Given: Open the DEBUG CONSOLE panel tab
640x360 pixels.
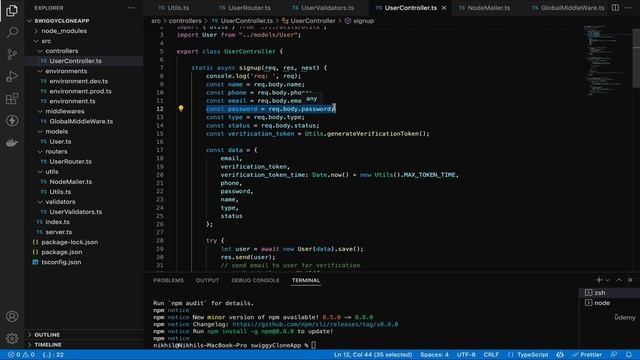Looking at the screenshot, I should pyautogui.click(x=256, y=280).
